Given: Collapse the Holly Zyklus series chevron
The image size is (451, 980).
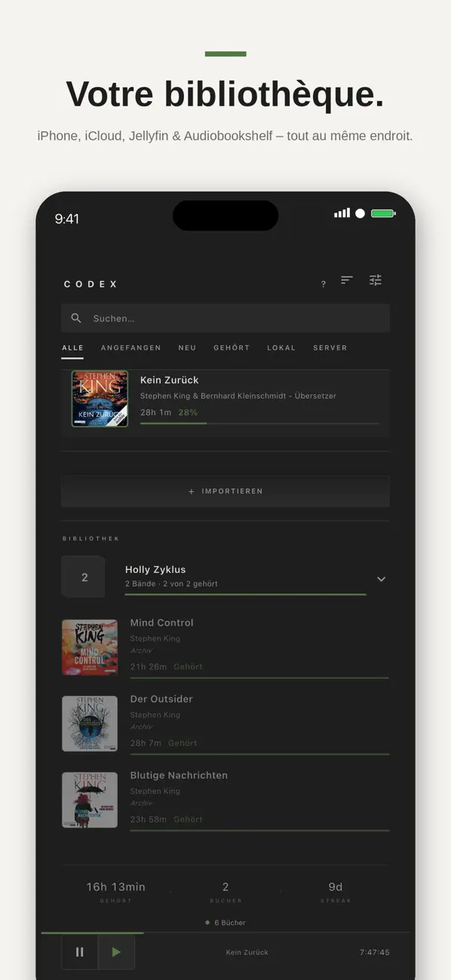Looking at the screenshot, I should [x=381, y=579].
